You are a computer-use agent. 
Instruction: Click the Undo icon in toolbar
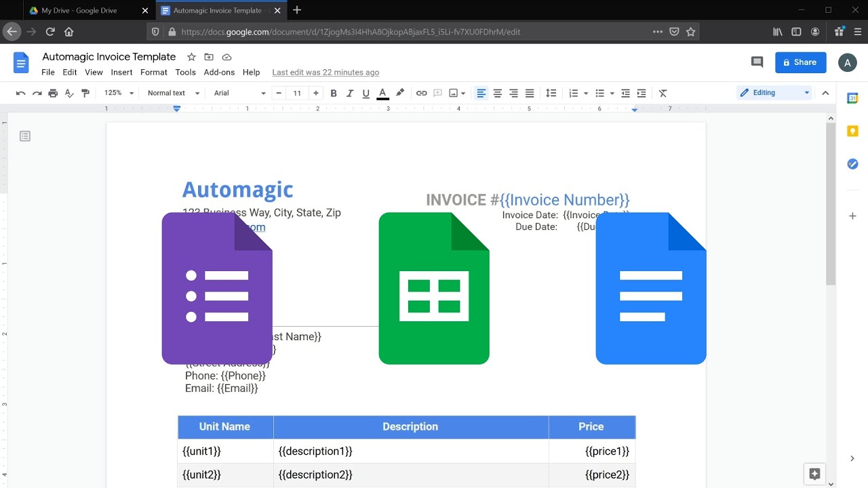click(20, 94)
